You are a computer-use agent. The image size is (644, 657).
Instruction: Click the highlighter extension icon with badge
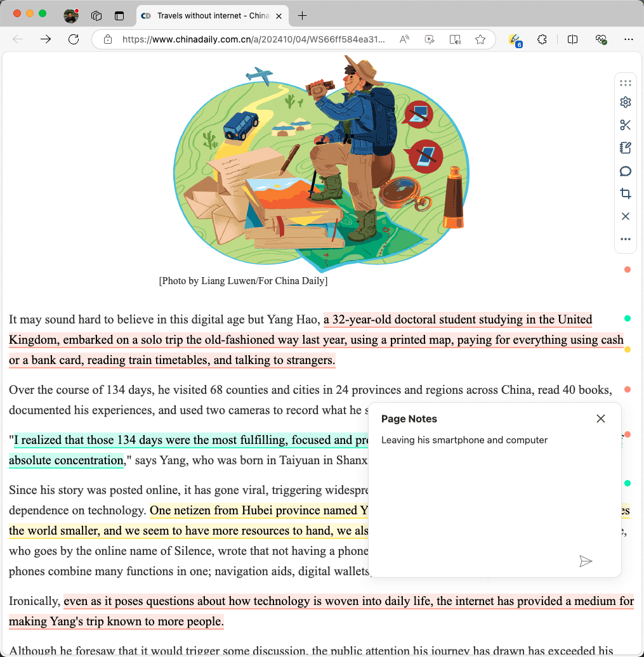tap(515, 39)
